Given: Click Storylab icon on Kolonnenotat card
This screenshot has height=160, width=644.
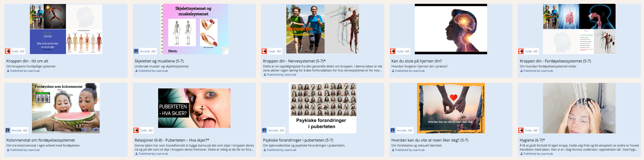Looking at the screenshot, I should (x=8, y=130).
